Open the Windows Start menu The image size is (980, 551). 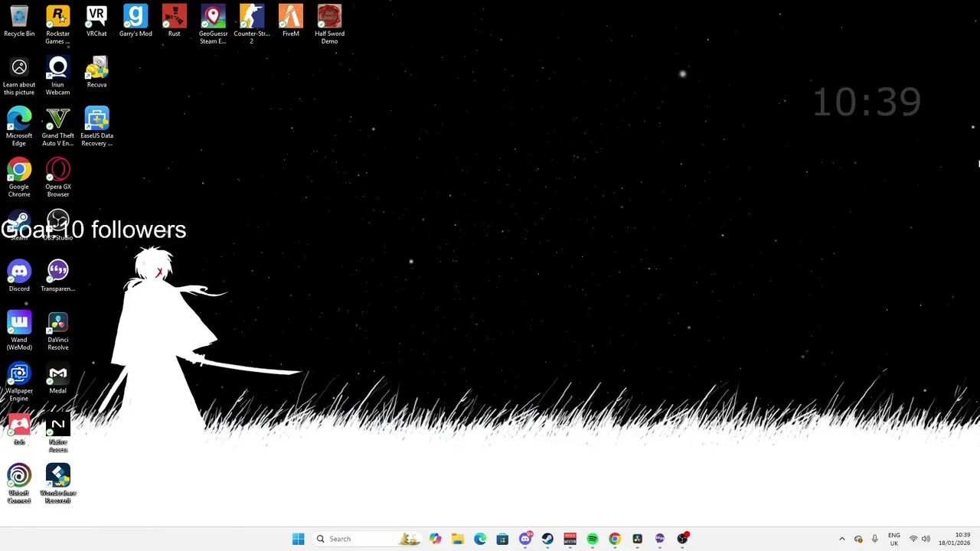coord(298,539)
